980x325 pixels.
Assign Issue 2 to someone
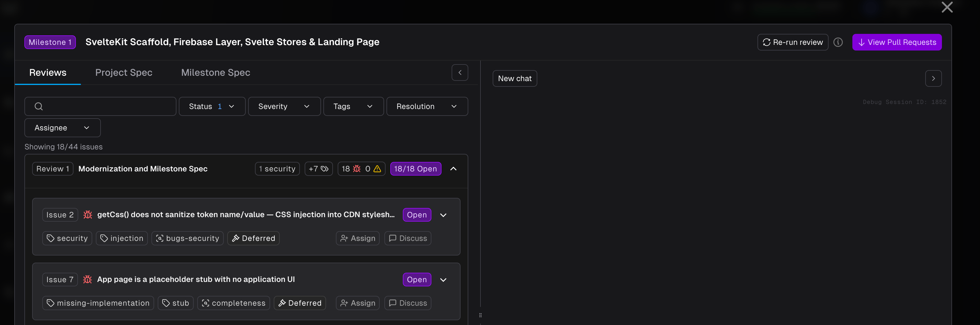point(358,239)
